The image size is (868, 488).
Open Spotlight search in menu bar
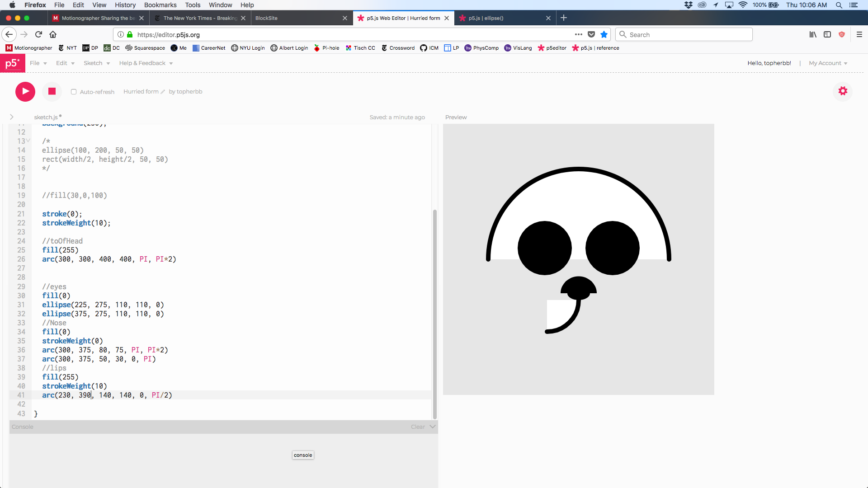pyautogui.click(x=839, y=5)
